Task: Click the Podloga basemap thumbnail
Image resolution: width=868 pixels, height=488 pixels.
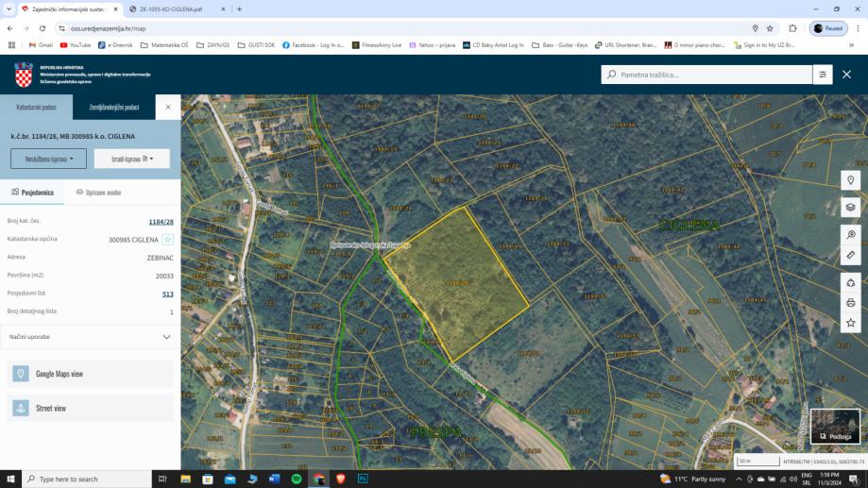Action: [835, 426]
